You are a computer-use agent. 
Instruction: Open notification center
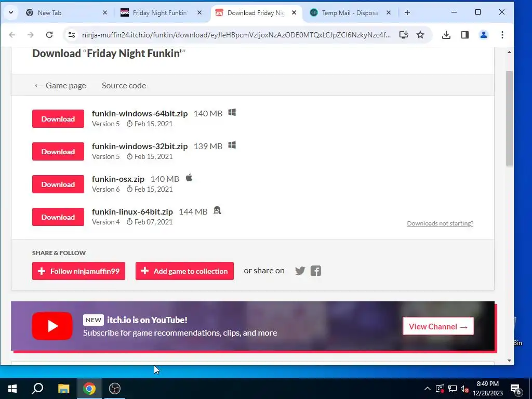516,389
